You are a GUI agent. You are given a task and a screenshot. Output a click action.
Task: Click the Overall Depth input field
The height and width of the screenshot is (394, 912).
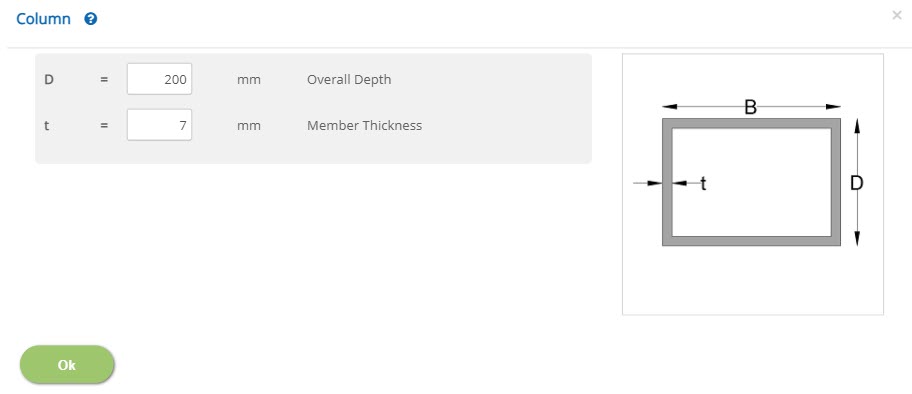(159, 79)
